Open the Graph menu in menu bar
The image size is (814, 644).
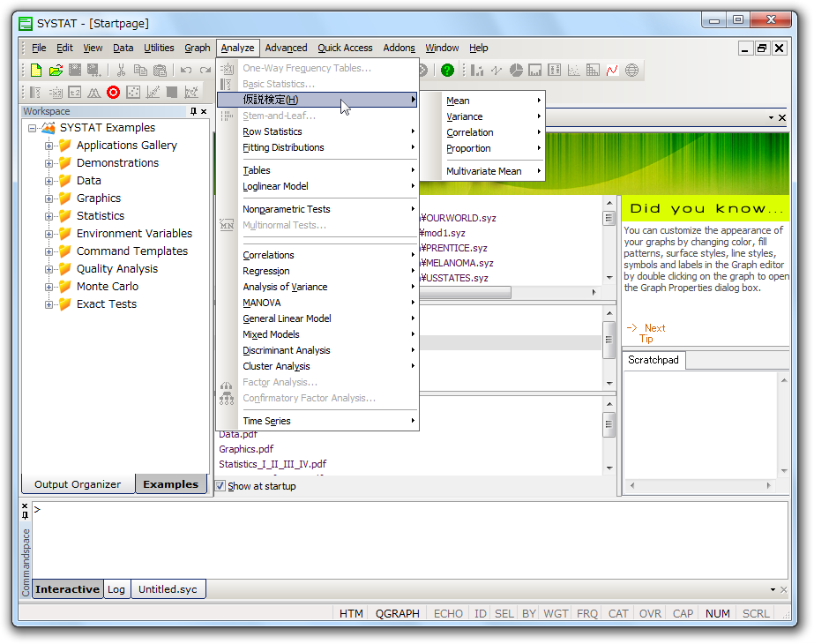point(198,48)
